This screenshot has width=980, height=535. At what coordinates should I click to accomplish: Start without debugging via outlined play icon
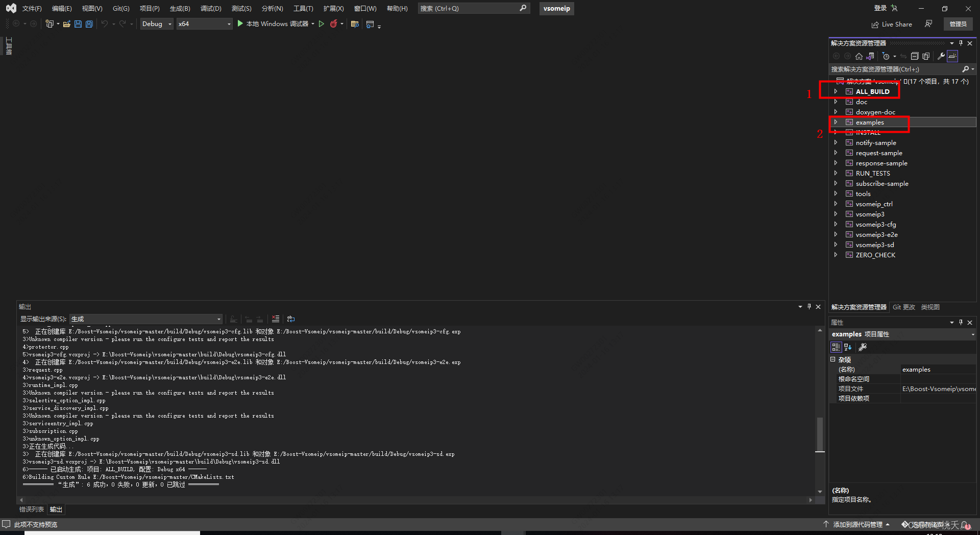coord(322,23)
